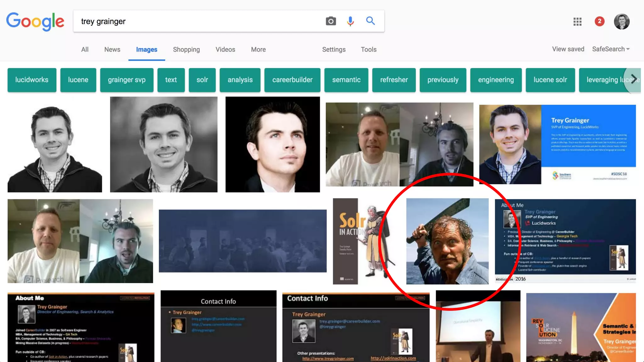Click the blue magnifying glass search icon
Image resolution: width=644 pixels, height=362 pixels.
(x=370, y=21)
